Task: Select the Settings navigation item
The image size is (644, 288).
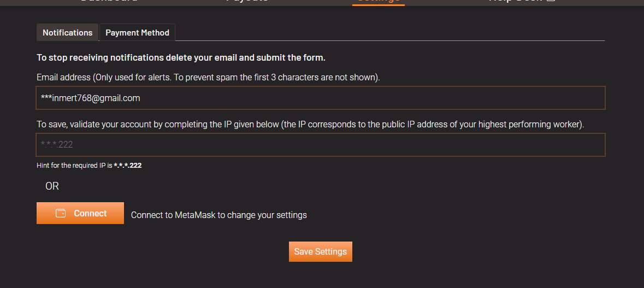Action: pyautogui.click(x=379, y=1)
